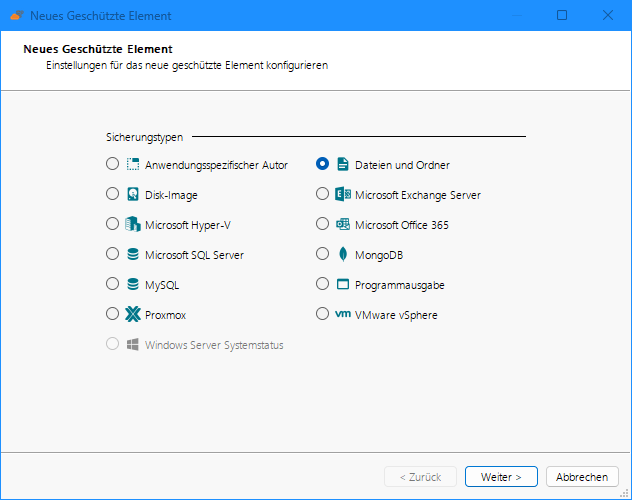632x500 pixels.
Task: Click the Dateien und Ordner label
Action: 402,165
